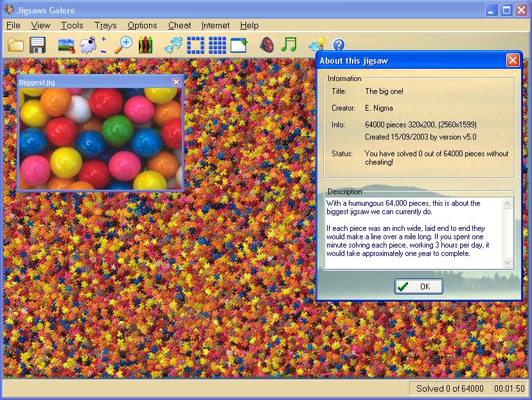Click the blue tilde sign beside the ghost
The image size is (532, 400).
[x=103, y=51]
